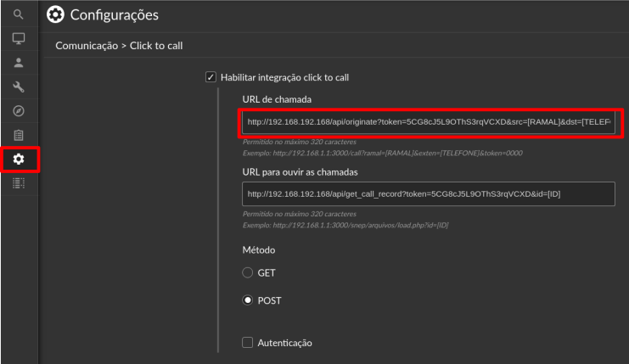The width and height of the screenshot is (629, 364).
Task: Focus the URL de chamada field
Action: click(429, 122)
